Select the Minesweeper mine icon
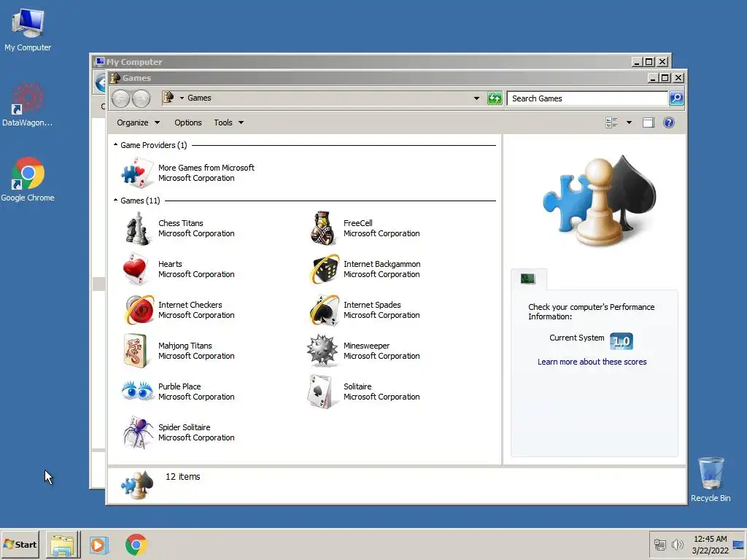The width and height of the screenshot is (747, 560). [x=322, y=351]
